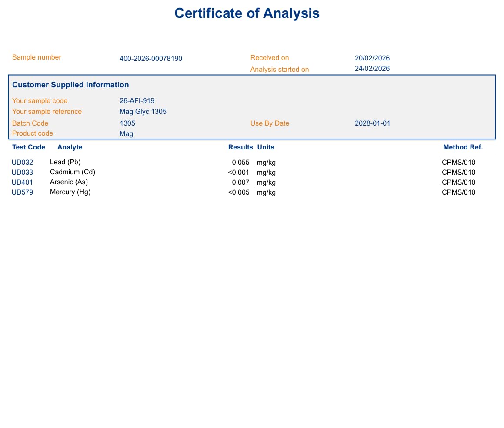
Task: Click the Use By Date 2028-01-01
Action: 372,123
